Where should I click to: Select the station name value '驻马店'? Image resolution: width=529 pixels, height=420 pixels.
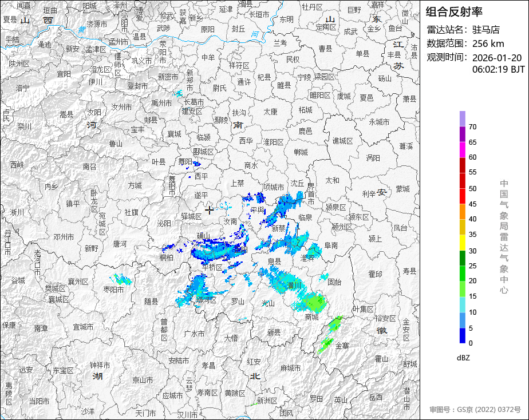pos(486,30)
